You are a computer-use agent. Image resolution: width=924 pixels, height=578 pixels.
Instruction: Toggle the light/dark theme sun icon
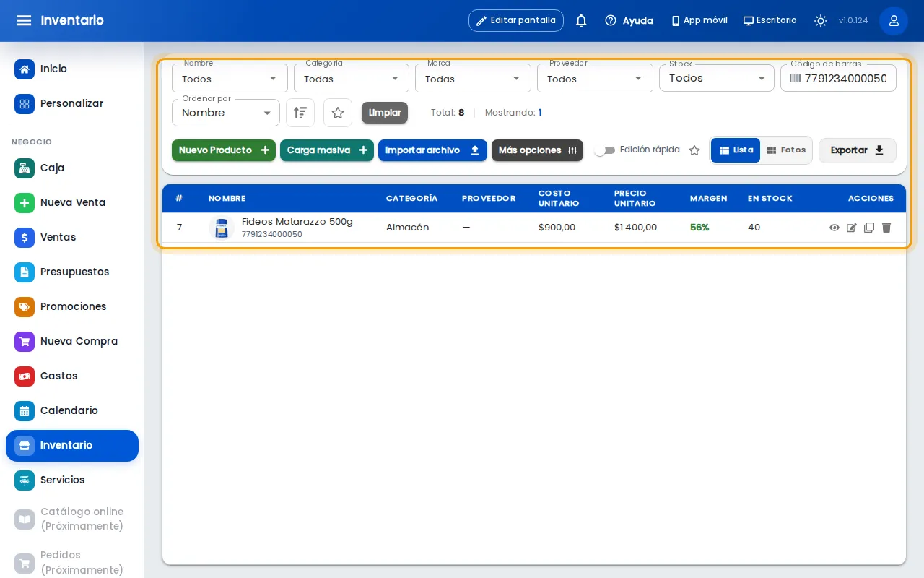coord(821,21)
